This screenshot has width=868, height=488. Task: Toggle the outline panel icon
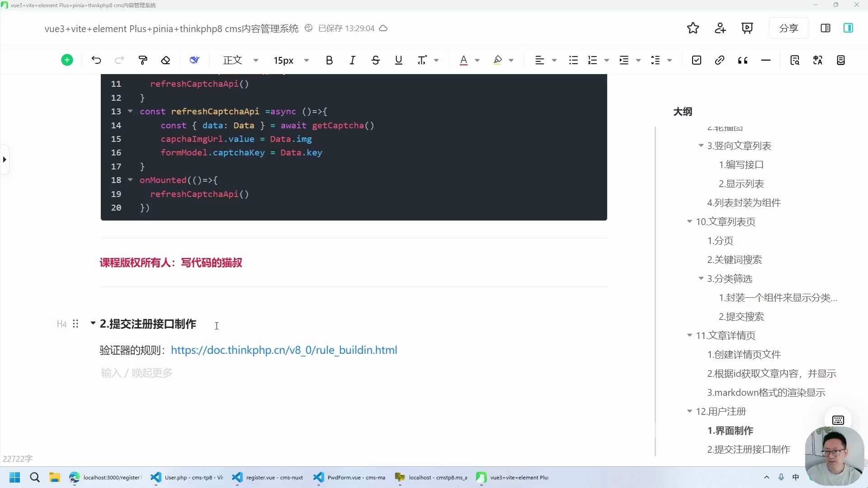(849, 28)
